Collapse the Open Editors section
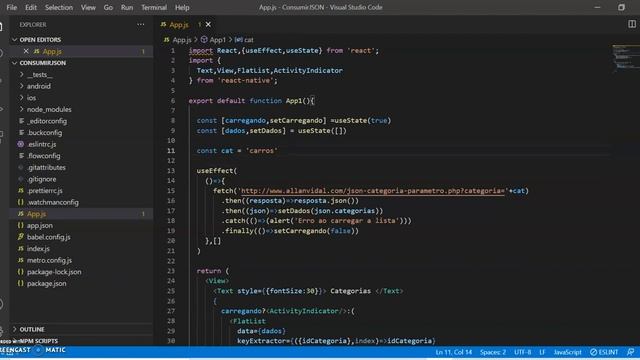 [x=82, y=40]
